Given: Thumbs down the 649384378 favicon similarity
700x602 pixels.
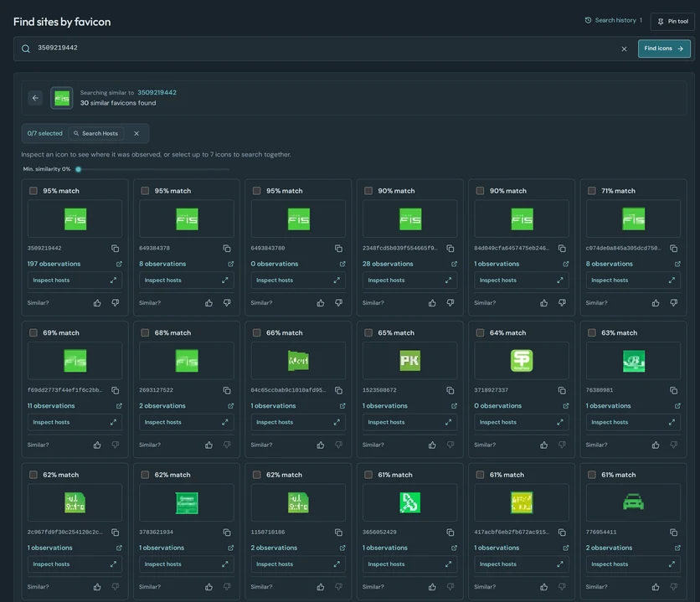Looking at the screenshot, I should (227, 303).
